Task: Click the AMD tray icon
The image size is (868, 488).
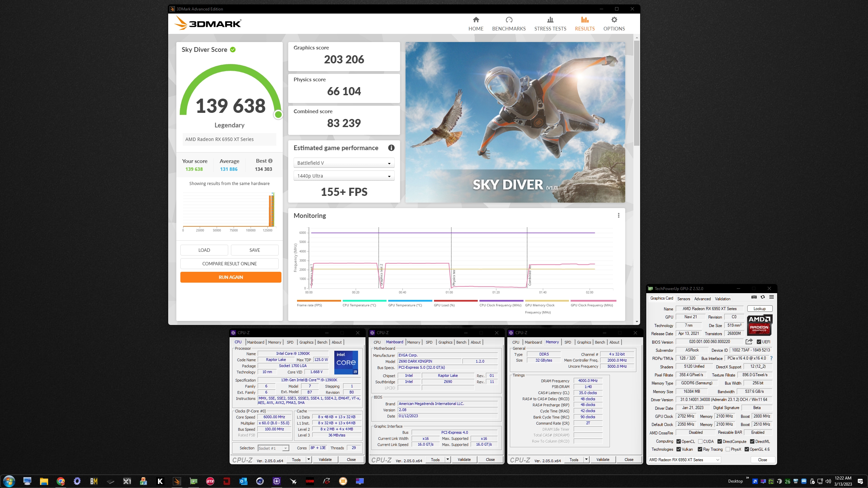Action: pyautogui.click(x=755, y=481)
